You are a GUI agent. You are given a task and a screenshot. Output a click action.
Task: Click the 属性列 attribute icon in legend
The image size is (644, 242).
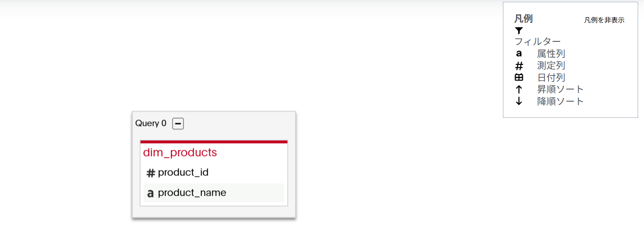[x=519, y=54]
